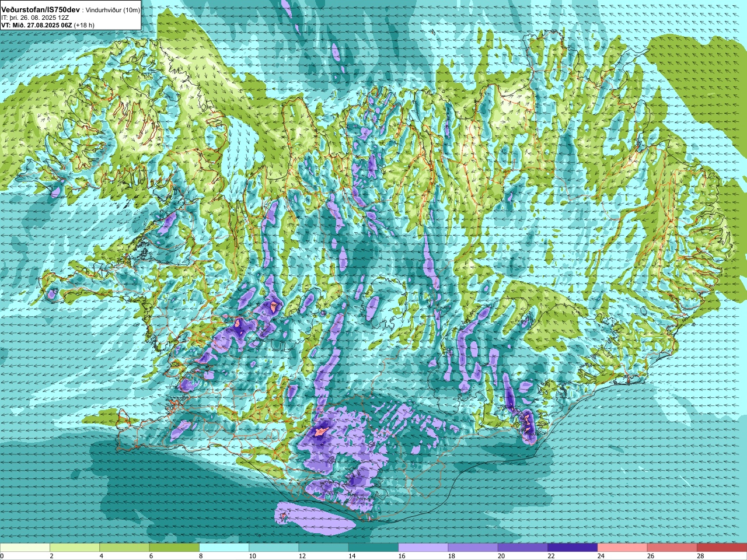The image size is (747, 560).
Task: Click the pale cyan 8–10 legend swatch
Action: click(224, 548)
